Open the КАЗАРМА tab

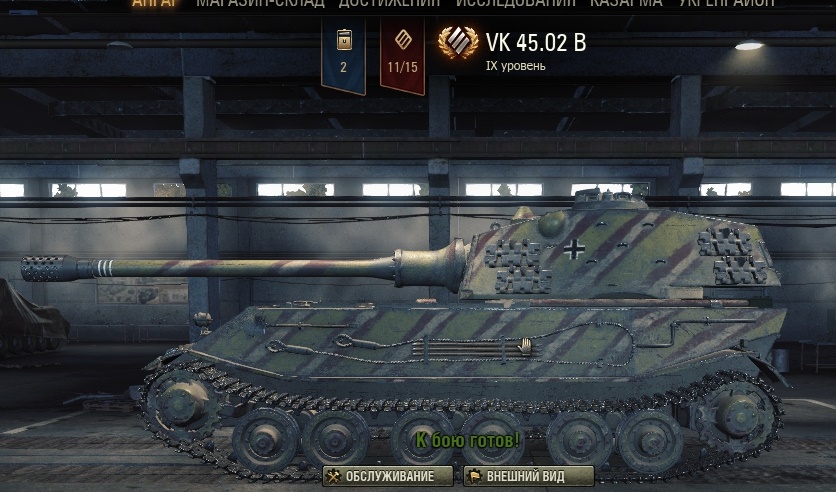(x=626, y=3)
